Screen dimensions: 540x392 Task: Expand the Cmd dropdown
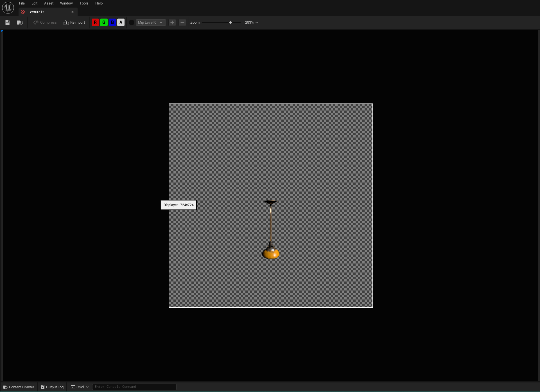click(80, 387)
